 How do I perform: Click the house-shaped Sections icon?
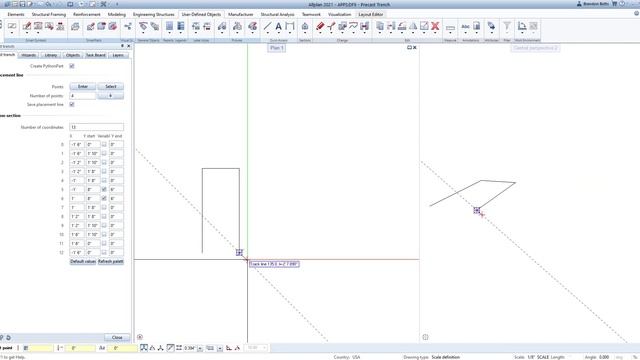(x=305, y=26)
